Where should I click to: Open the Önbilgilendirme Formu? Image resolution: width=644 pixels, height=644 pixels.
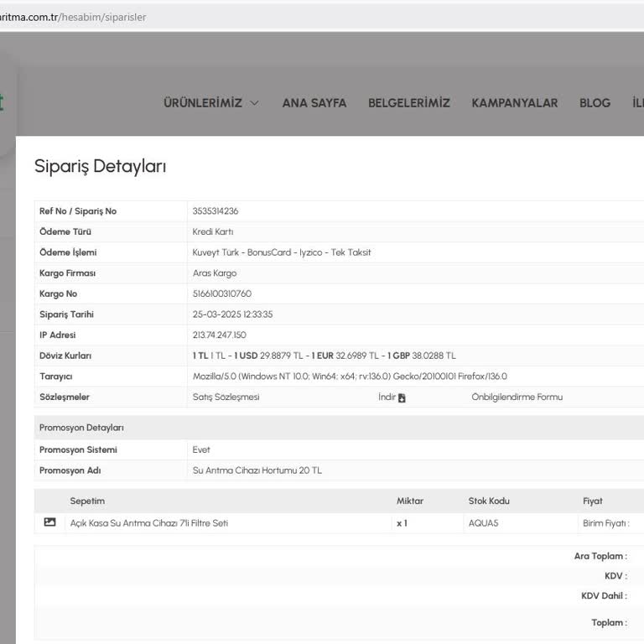pyautogui.click(x=517, y=397)
